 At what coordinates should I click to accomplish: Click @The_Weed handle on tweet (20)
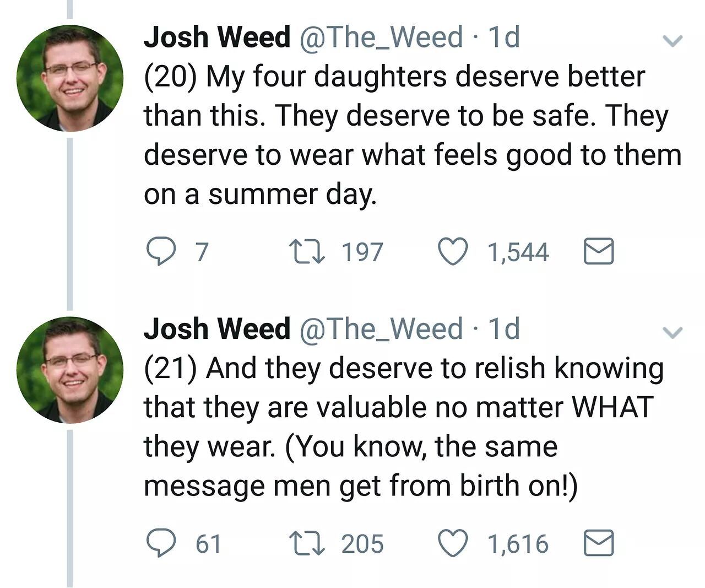[381, 37]
